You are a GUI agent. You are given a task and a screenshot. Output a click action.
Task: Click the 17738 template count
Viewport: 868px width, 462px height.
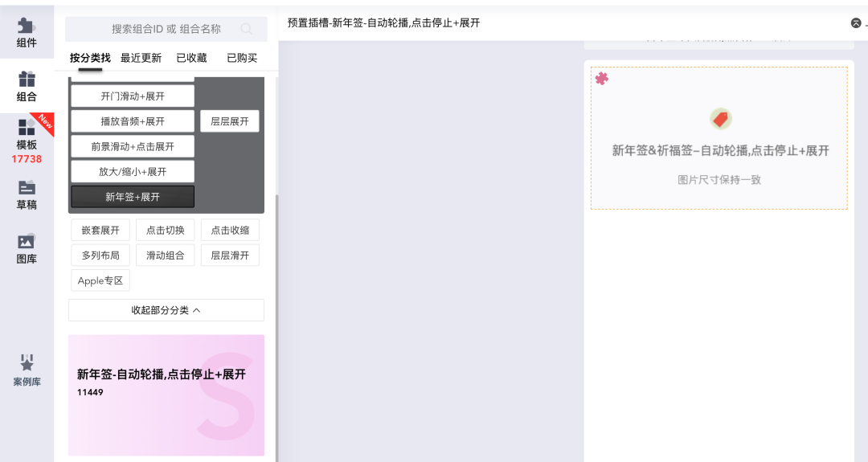pyautogui.click(x=27, y=159)
